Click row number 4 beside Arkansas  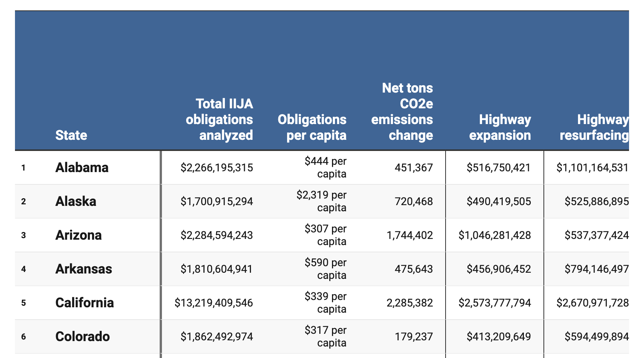tap(23, 269)
